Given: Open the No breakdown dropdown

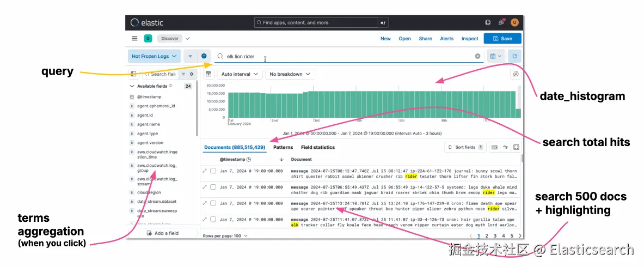Looking at the screenshot, I should 290,74.
